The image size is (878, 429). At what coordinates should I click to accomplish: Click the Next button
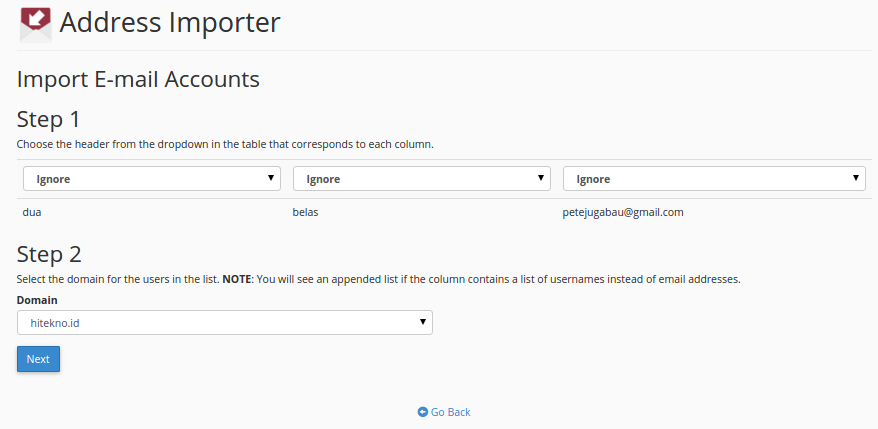pos(38,359)
